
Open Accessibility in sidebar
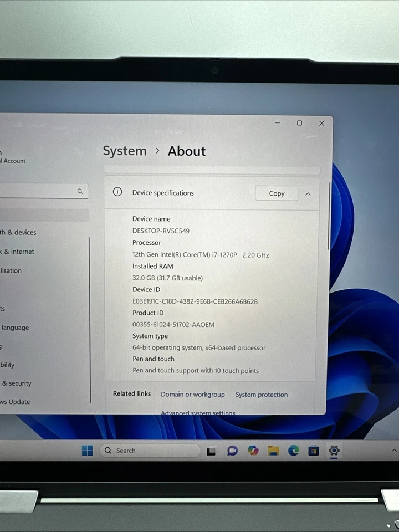(x=7, y=365)
